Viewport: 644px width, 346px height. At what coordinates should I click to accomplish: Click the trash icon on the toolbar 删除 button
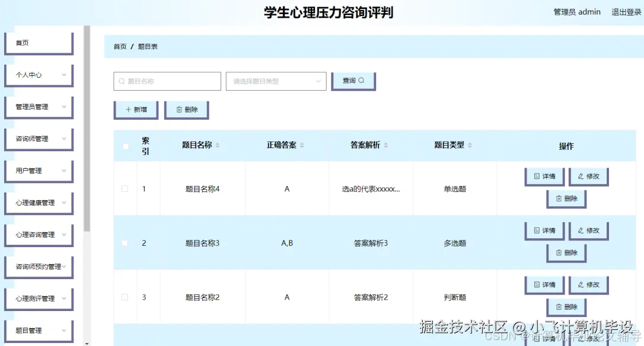tap(179, 110)
